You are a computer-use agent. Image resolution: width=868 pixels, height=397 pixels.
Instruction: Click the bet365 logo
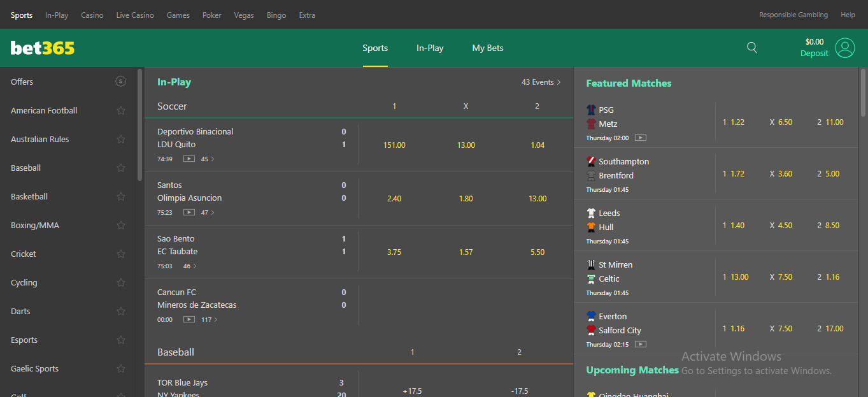pos(42,47)
